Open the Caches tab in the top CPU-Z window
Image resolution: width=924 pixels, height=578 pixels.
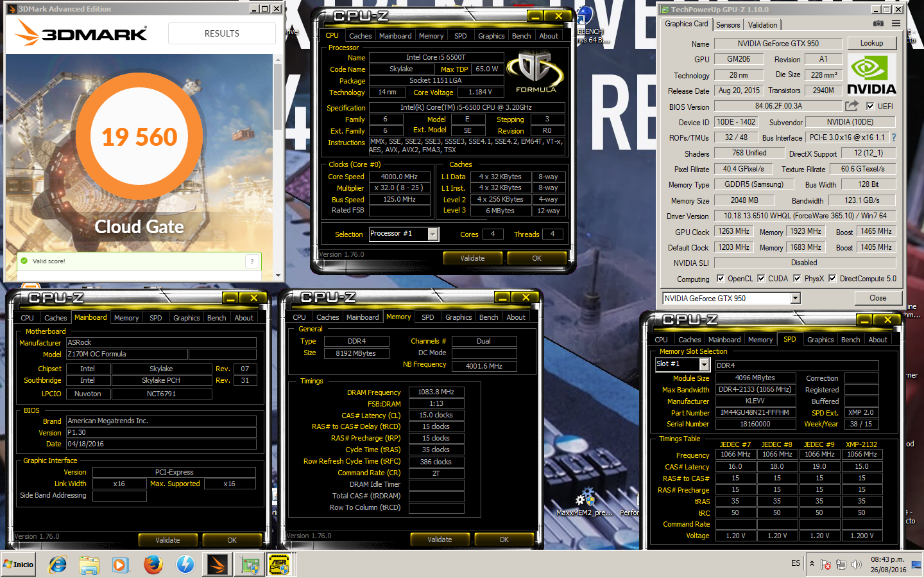pyautogui.click(x=361, y=36)
